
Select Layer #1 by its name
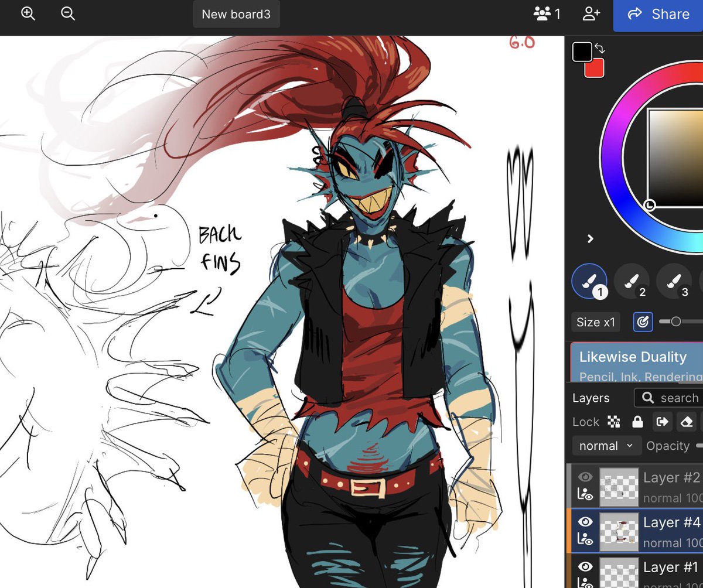[672, 567]
